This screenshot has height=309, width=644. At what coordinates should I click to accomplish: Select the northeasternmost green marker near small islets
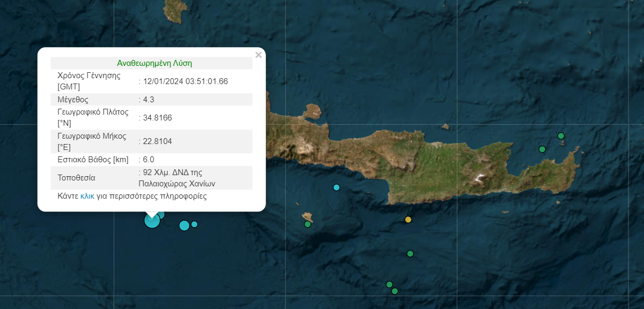point(561,136)
